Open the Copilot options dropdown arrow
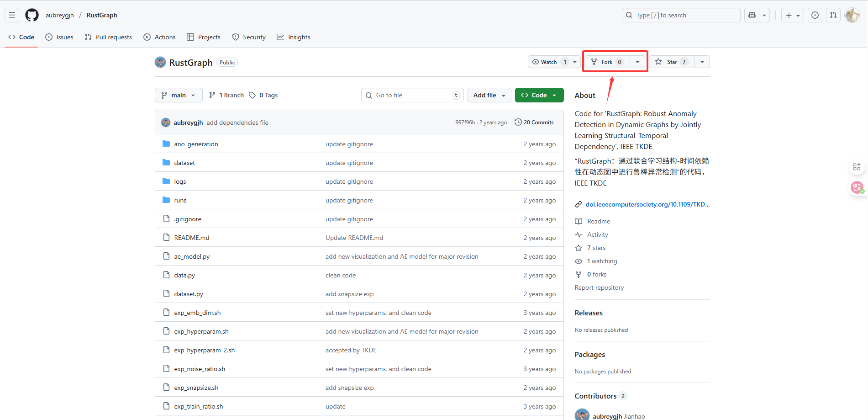 [764, 15]
